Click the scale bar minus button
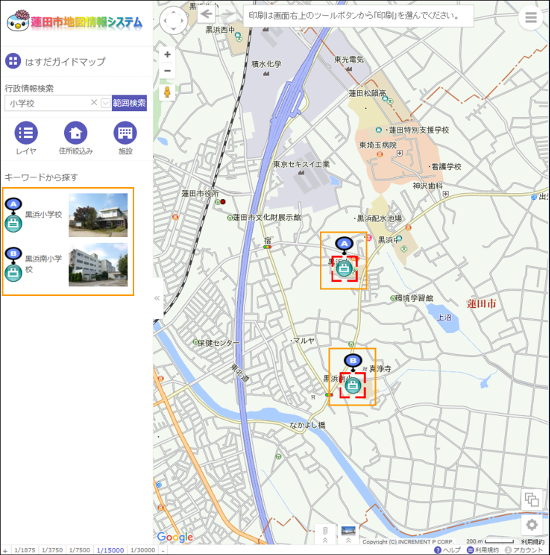Image resolution: width=550 pixels, height=555 pixels. [163, 551]
